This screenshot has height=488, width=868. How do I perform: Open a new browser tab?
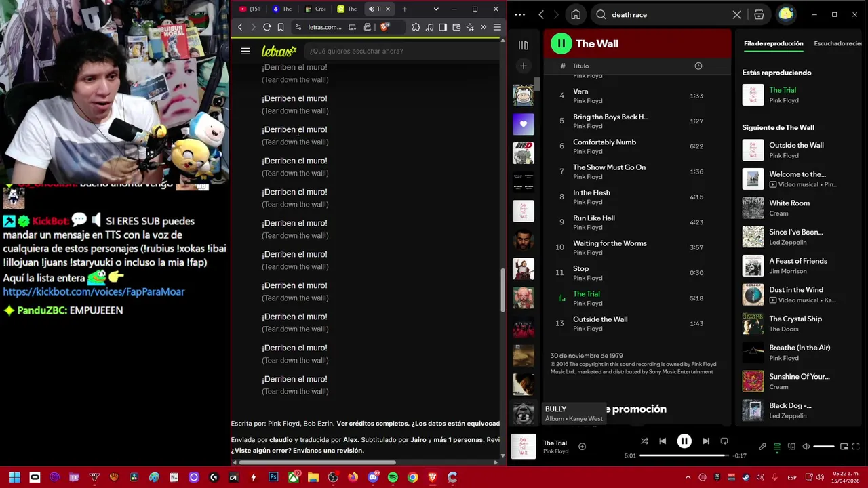(x=404, y=9)
